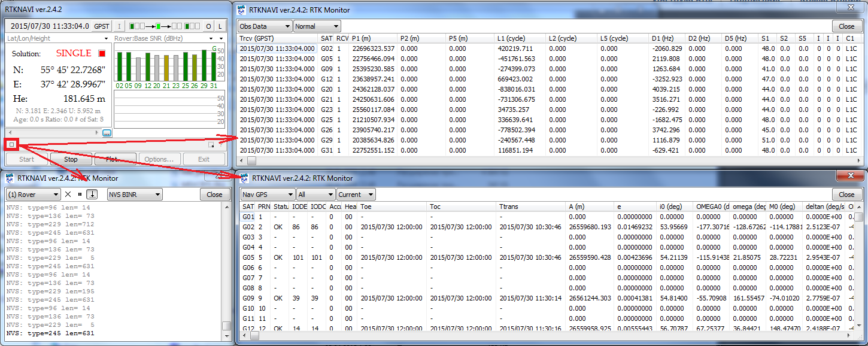Click Ttrans value 2015/07/30 11:30:14

(x=530, y=298)
